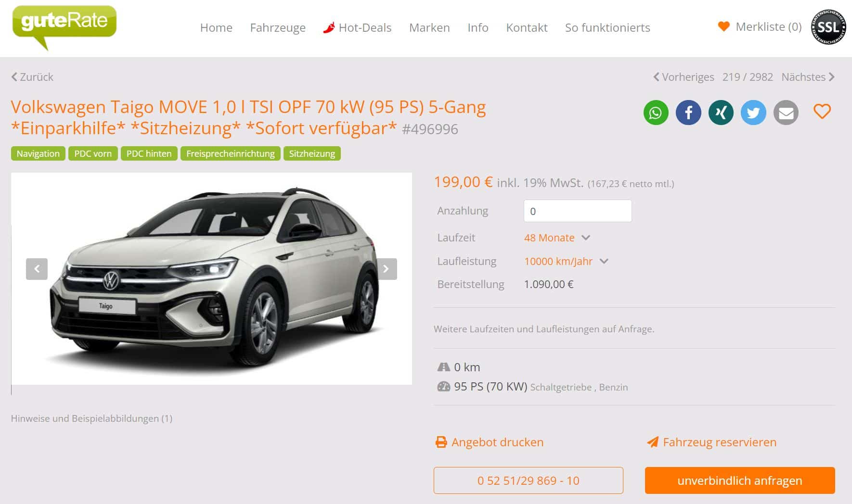Open Merkliste (0) wishlist

pos(760,27)
